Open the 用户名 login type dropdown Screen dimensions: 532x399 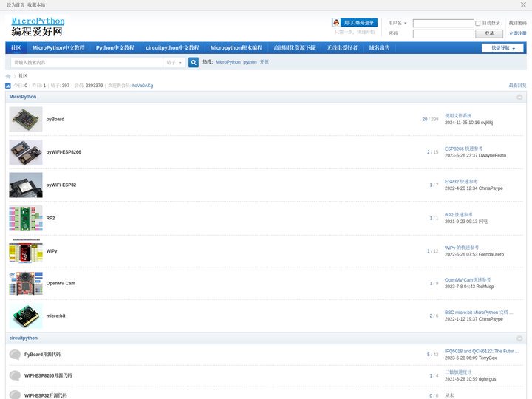pyautogui.click(x=398, y=23)
